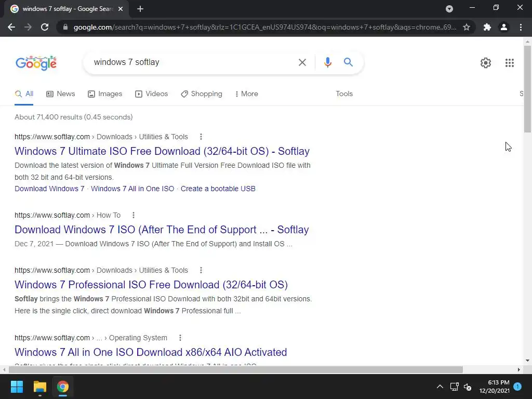The width and height of the screenshot is (532, 399).
Task: Submit search with magnifier icon
Action: (348, 62)
